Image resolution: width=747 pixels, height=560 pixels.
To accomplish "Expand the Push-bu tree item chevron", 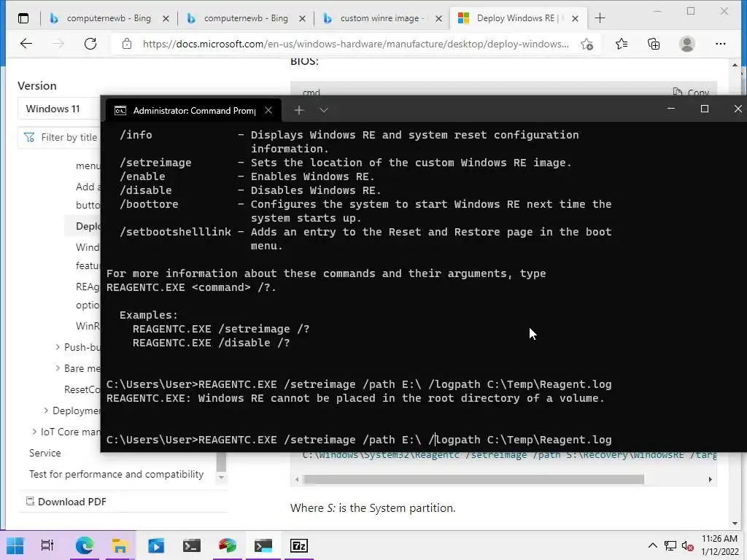I will point(58,347).
